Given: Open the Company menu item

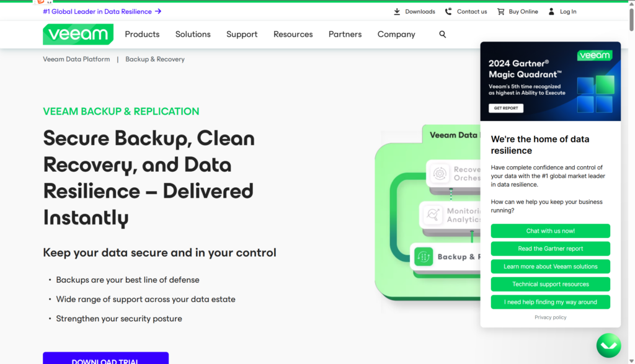Looking at the screenshot, I should tap(396, 34).
